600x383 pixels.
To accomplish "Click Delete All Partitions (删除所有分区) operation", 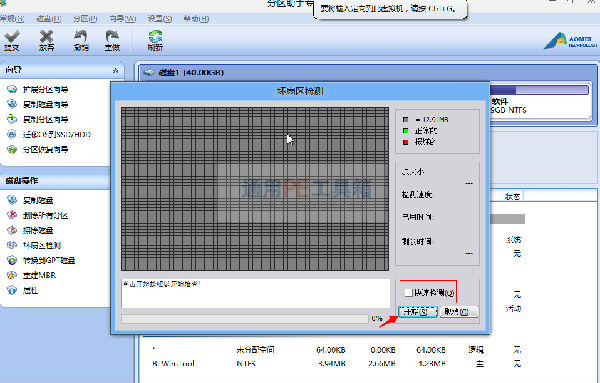I will coord(45,215).
